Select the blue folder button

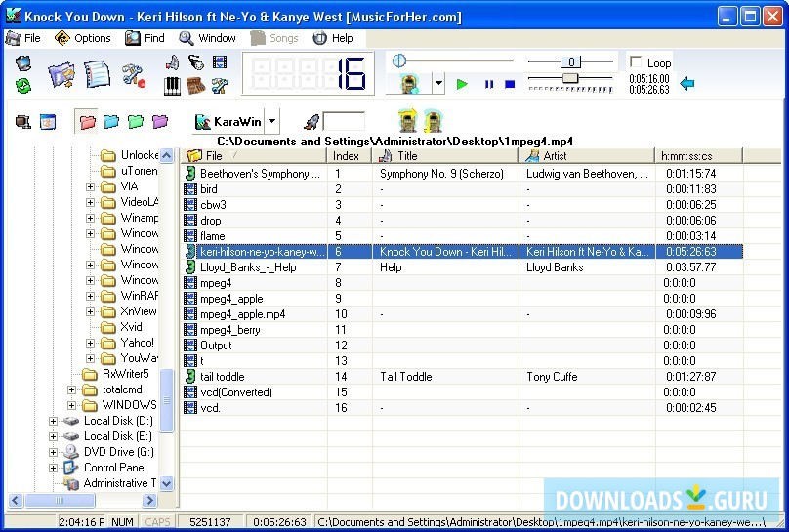111,122
